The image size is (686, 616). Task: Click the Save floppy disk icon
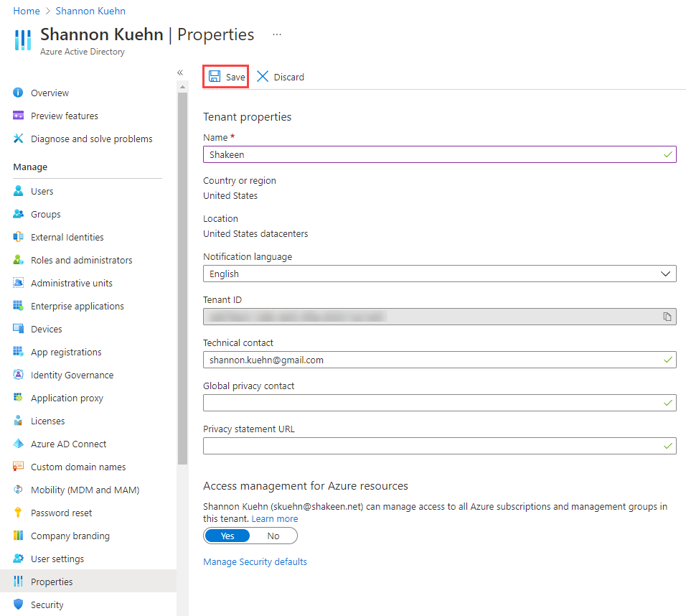[215, 77]
